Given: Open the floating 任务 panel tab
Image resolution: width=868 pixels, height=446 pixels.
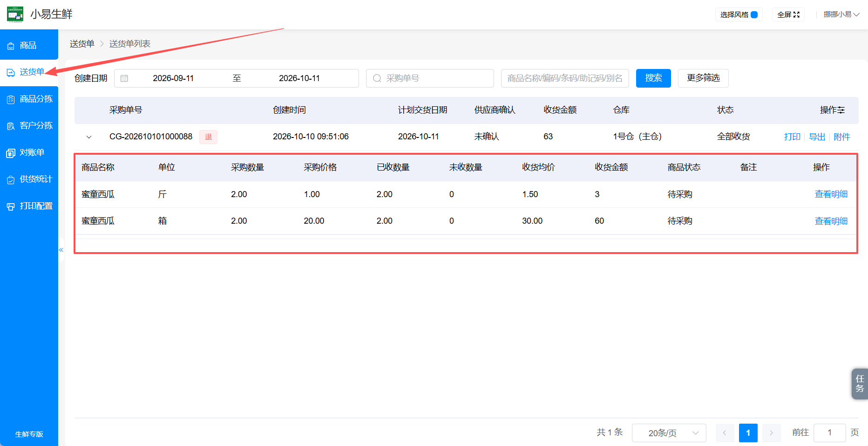Looking at the screenshot, I should pos(860,384).
